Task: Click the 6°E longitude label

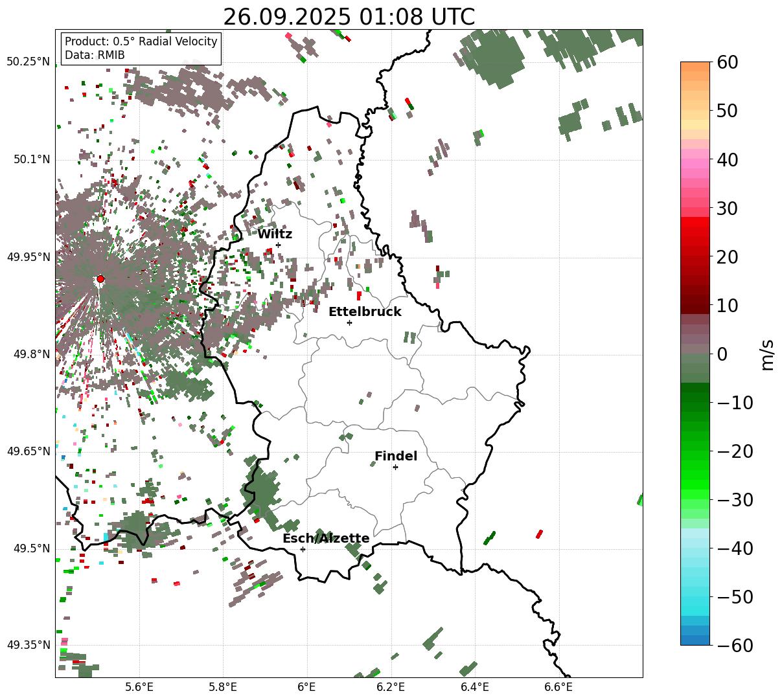Action: 307,687
